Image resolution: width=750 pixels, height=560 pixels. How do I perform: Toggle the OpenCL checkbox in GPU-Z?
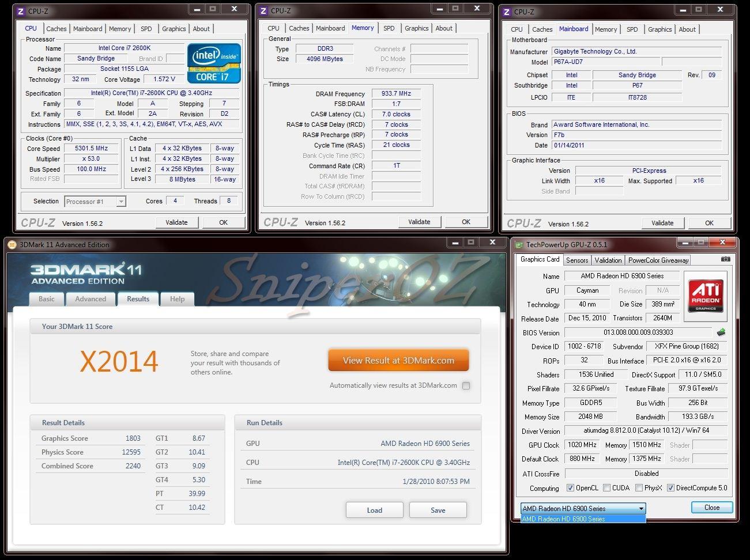[570, 488]
